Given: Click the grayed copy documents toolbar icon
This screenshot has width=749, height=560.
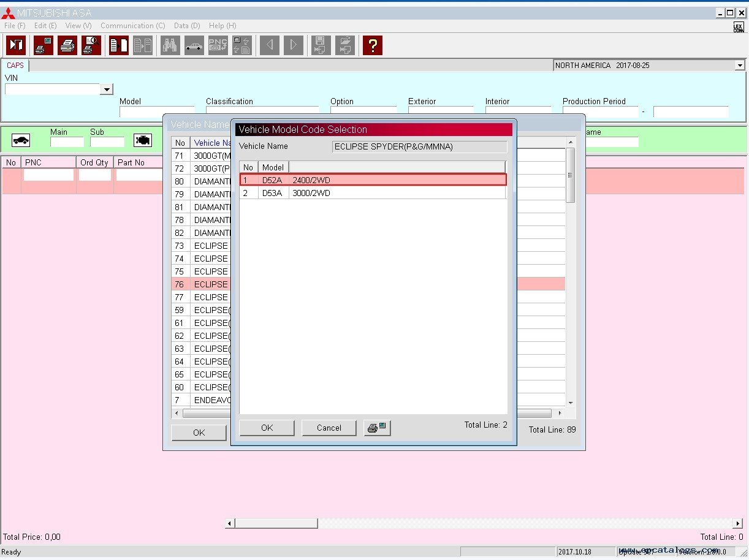Looking at the screenshot, I should pyautogui.click(x=143, y=45).
